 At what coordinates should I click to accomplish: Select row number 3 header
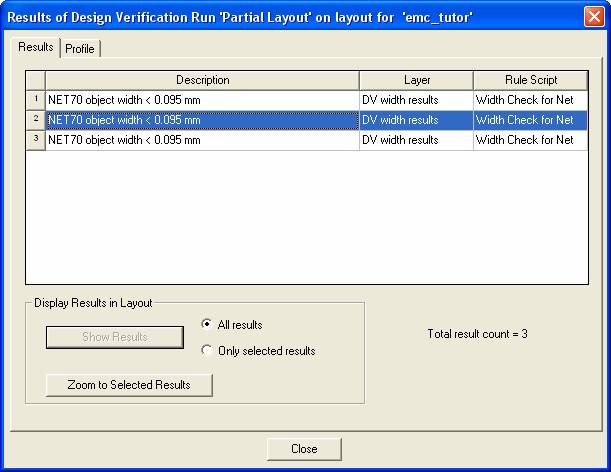[35, 140]
